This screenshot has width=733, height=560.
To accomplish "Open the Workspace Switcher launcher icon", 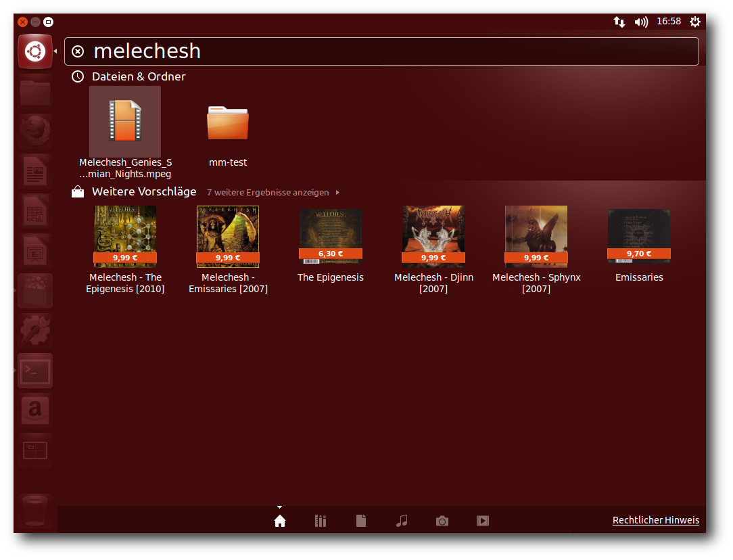I will tap(35, 450).
